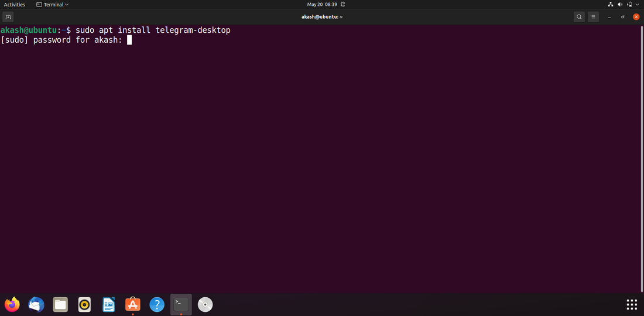Click the battery power icon
This screenshot has width=644, height=316.
[629, 5]
